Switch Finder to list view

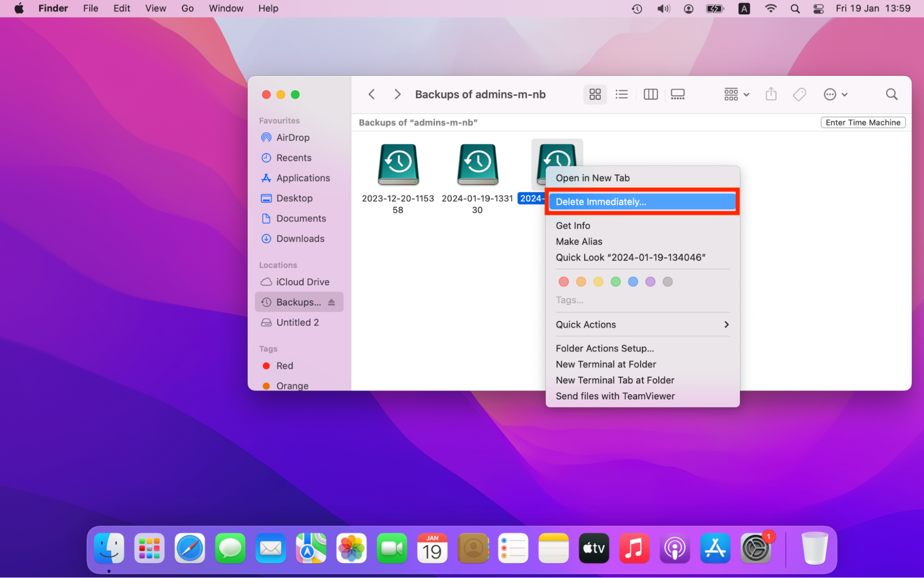622,94
